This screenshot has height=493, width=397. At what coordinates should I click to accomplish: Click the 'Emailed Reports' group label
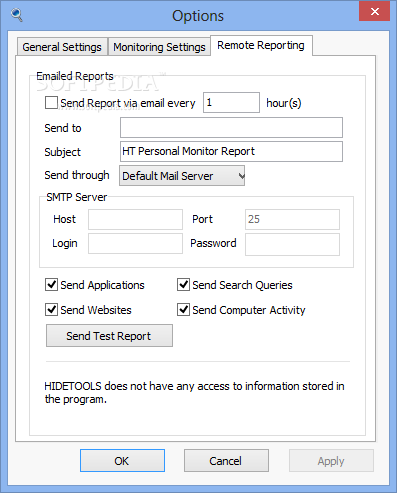click(75, 76)
